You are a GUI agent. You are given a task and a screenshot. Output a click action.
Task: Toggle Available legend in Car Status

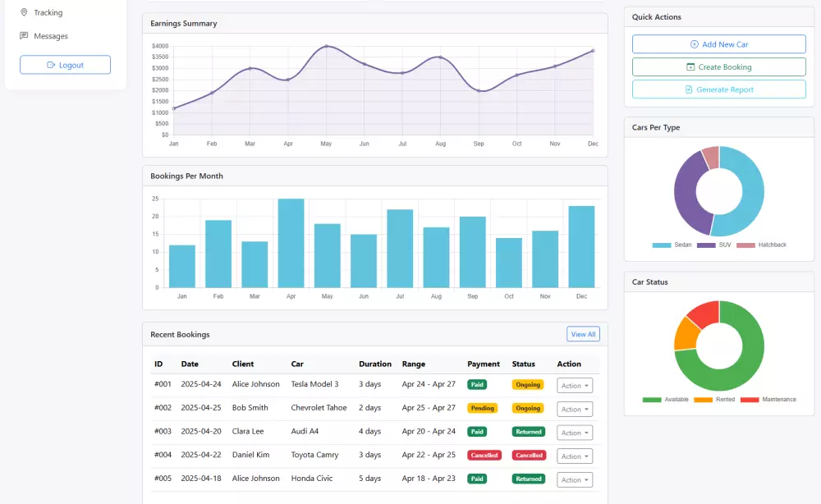coord(665,399)
